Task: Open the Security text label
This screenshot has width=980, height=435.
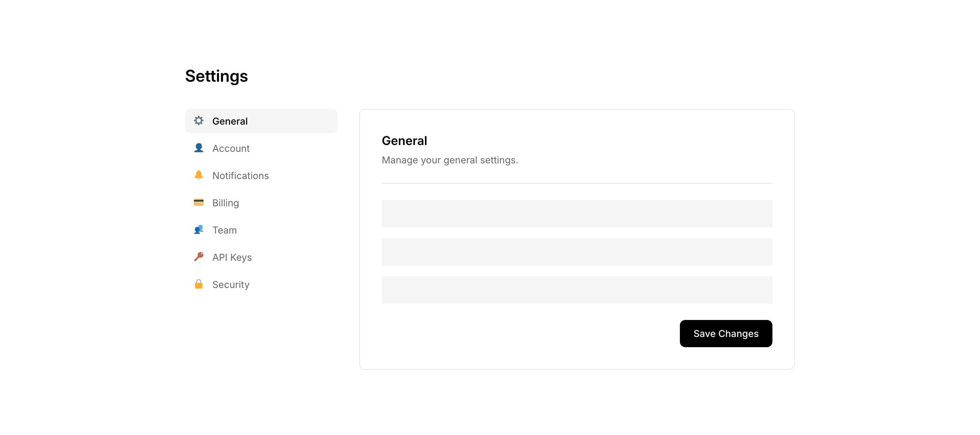Action: (231, 285)
